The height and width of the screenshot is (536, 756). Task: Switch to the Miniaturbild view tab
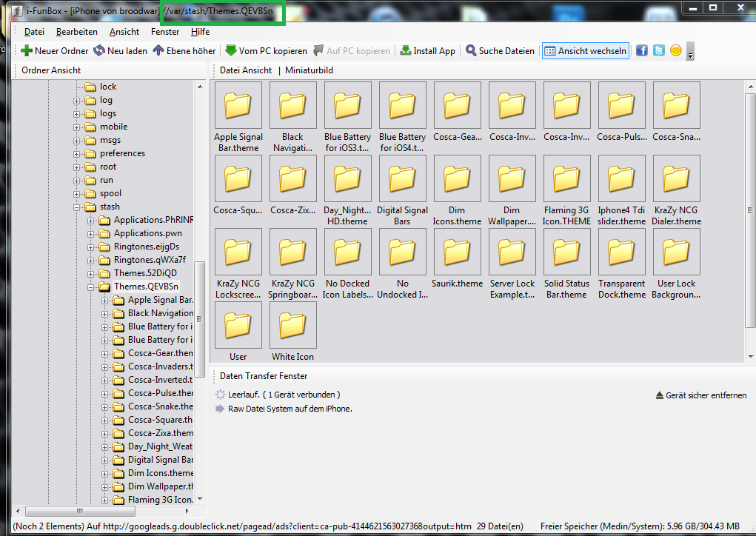[x=309, y=70]
